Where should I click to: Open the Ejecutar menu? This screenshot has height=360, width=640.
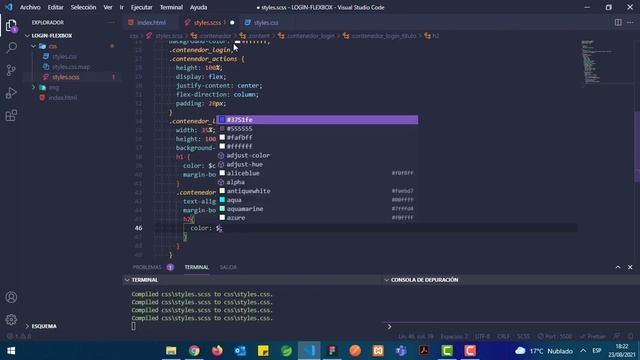[x=141, y=7]
